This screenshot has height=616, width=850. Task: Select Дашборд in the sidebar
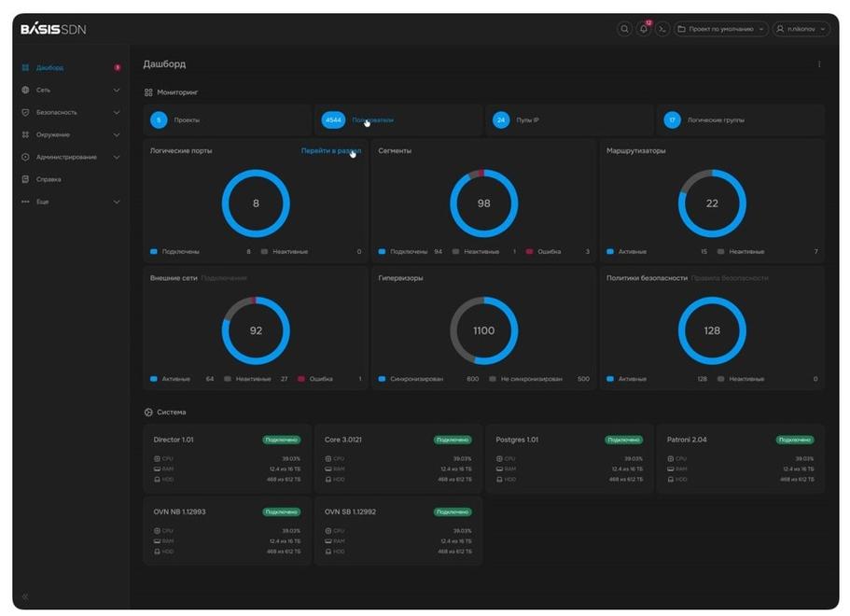click(x=71, y=68)
